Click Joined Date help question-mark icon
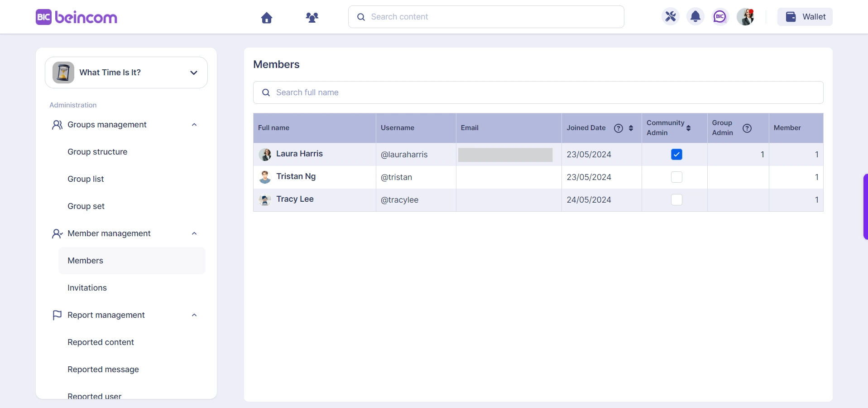 click(619, 128)
